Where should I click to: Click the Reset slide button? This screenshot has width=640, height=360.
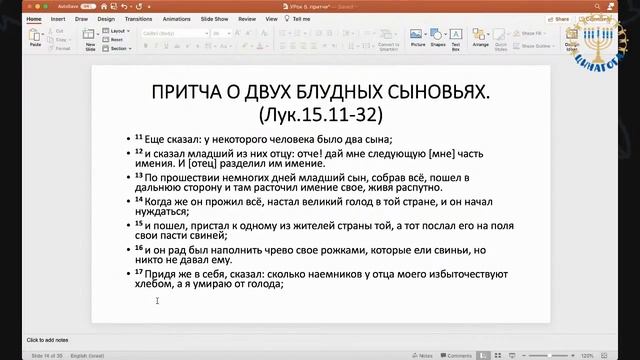pyautogui.click(x=113, y=40)
